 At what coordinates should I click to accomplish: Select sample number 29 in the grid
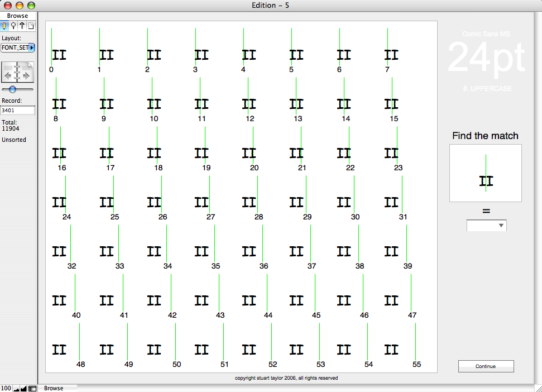298,202
